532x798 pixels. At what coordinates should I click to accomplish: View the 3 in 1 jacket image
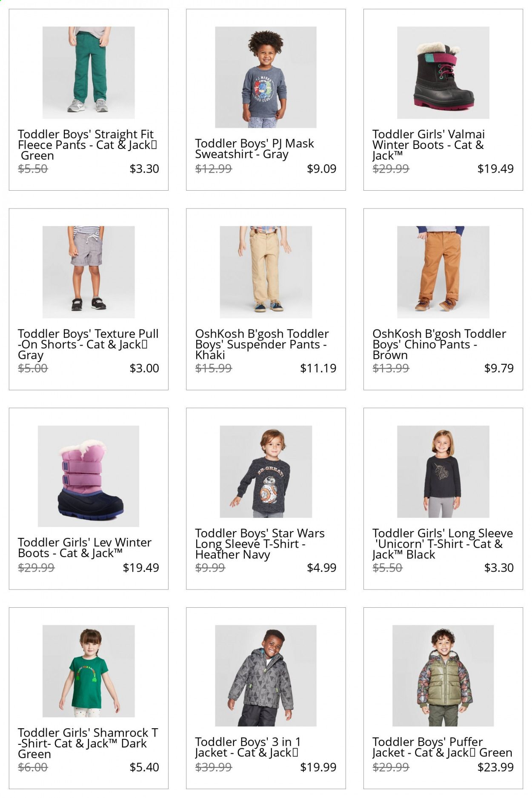[266, 676]
